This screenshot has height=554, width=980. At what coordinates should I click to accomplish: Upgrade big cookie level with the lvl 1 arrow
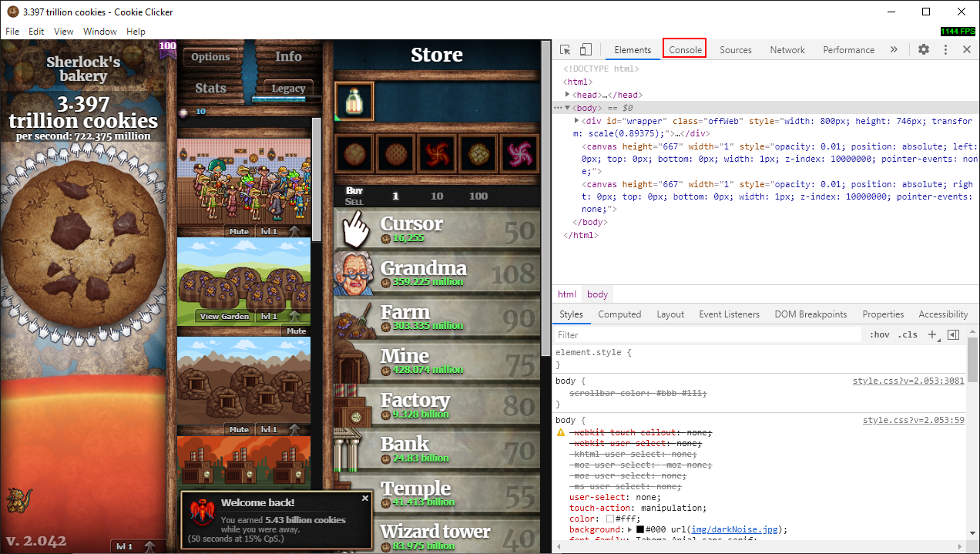[x=150, y=546]
